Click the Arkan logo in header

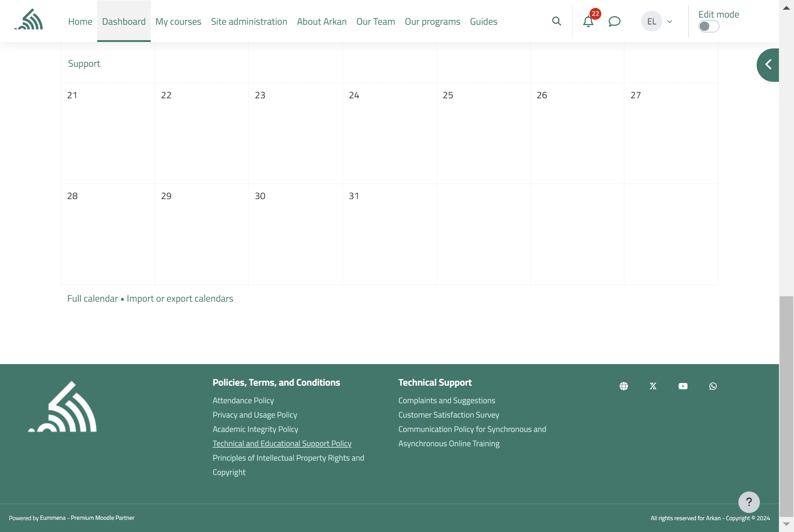click(29, 19)
